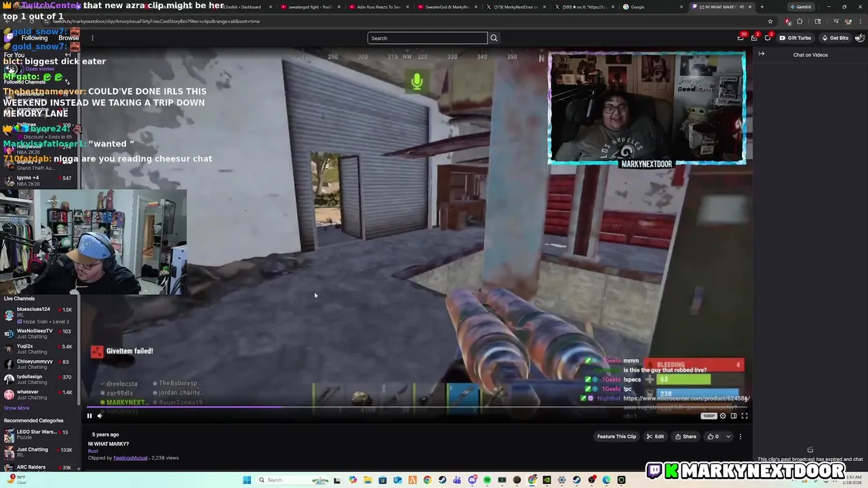Click the Edit clip scissors button

click(x=655, y=436)
